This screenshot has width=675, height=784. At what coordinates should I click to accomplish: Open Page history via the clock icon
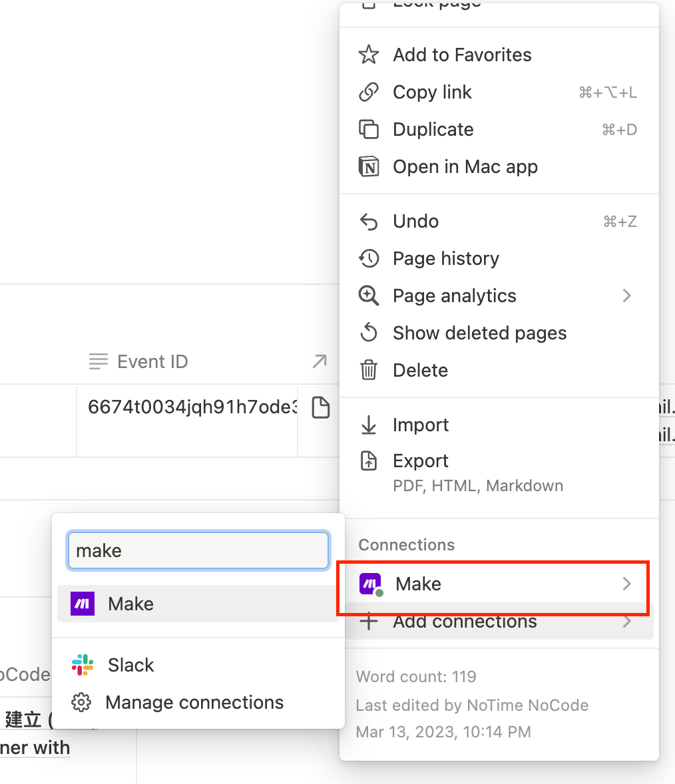369,258
